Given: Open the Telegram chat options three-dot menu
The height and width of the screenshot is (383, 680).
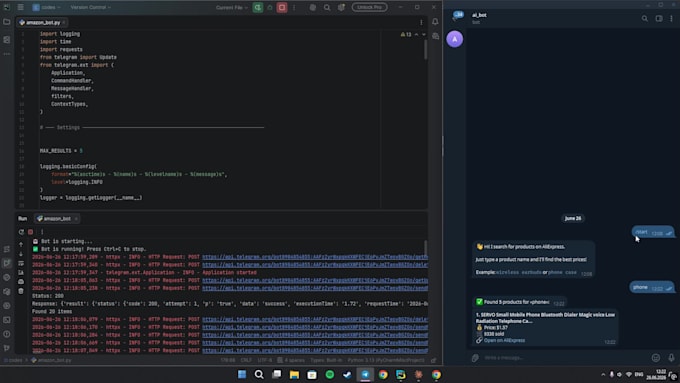Looking at the screenshot, I should pos(671,18).
